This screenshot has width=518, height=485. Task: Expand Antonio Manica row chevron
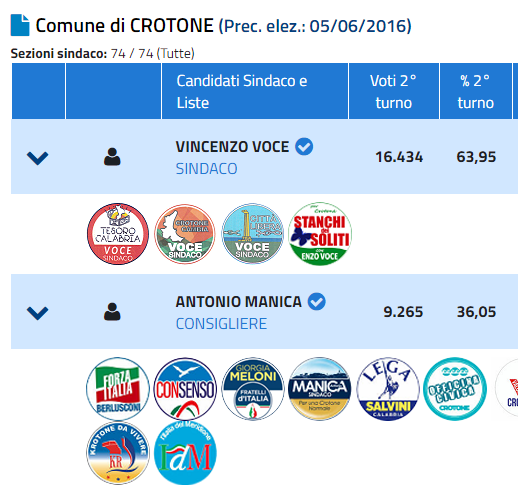click(x=38, y=313)
